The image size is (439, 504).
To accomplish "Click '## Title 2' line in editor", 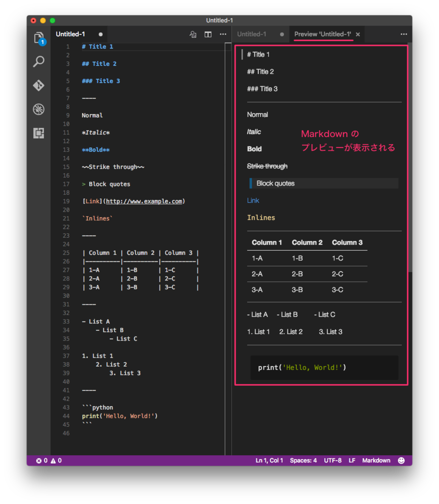I will coord(99,63).
